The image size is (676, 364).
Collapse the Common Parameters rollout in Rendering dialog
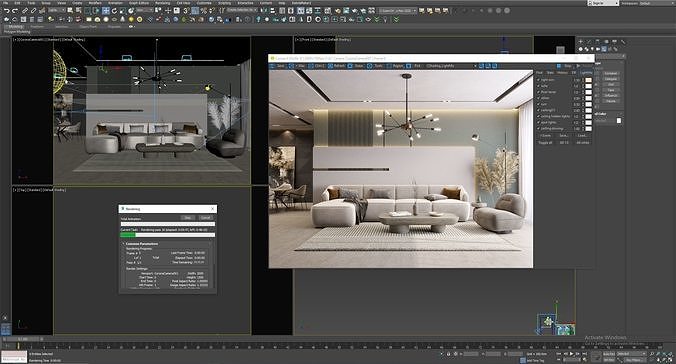141,244
